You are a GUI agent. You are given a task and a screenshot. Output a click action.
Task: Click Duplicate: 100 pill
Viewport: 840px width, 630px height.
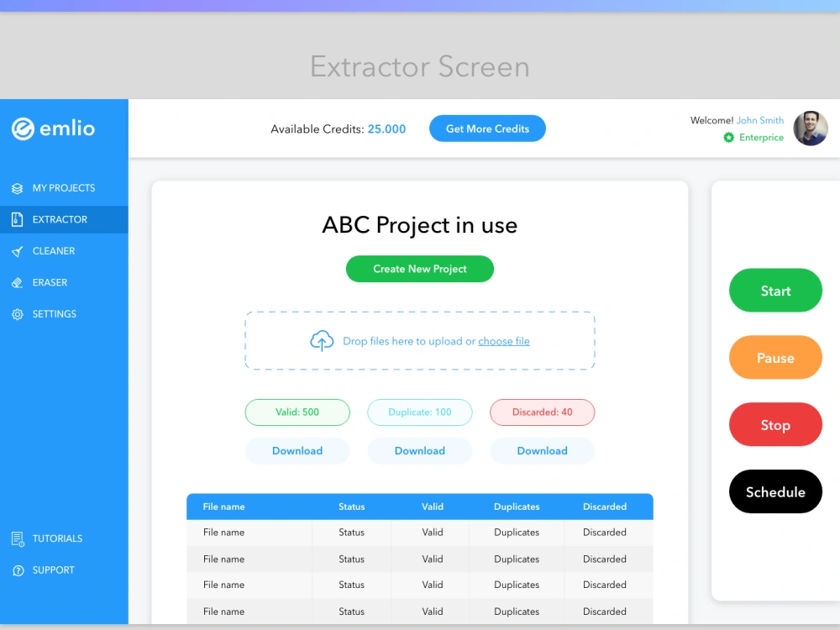coord(420,412)
